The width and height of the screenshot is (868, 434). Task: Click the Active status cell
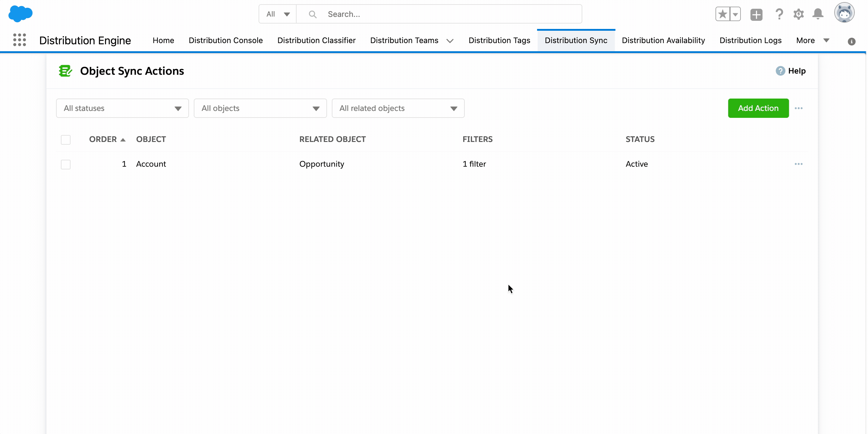click(x=637, y=164)
